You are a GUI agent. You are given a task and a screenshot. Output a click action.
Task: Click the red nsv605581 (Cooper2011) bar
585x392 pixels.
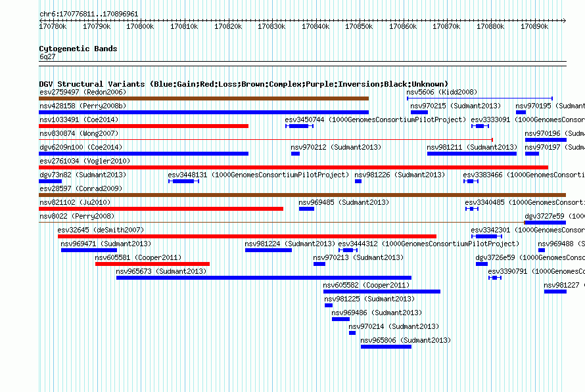coord(152,264)
